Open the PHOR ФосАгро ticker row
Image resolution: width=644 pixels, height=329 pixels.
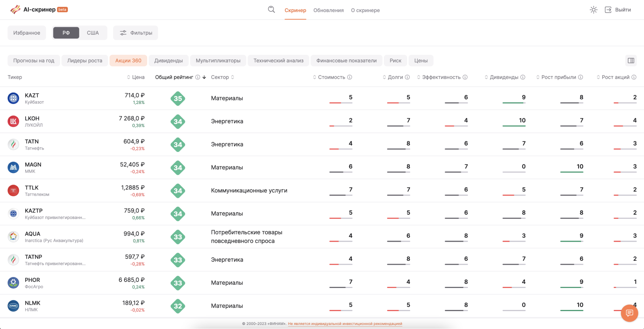click(x=322, y=283)
